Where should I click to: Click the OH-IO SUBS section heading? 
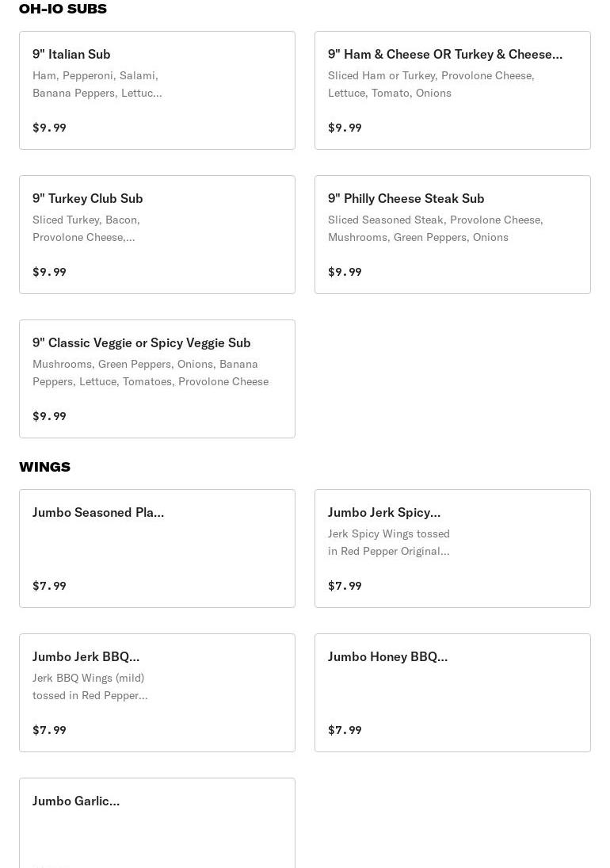click(63, 9)
